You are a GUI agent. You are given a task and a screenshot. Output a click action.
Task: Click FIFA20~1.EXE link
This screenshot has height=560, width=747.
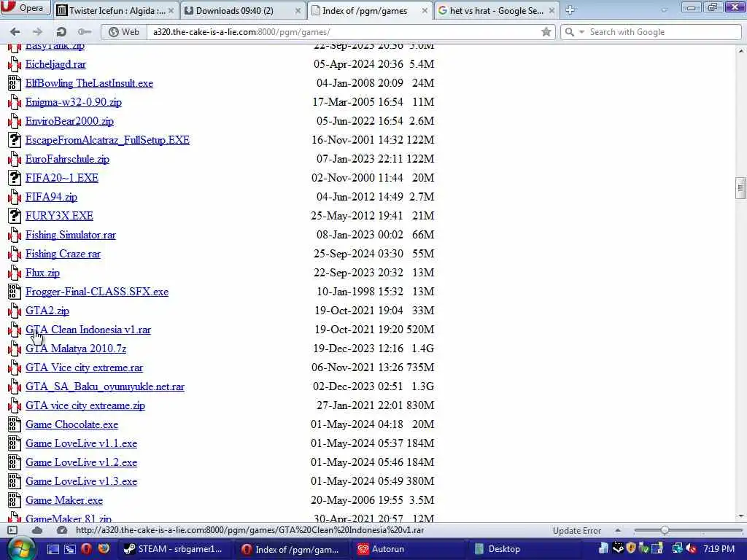click(62, 178)
